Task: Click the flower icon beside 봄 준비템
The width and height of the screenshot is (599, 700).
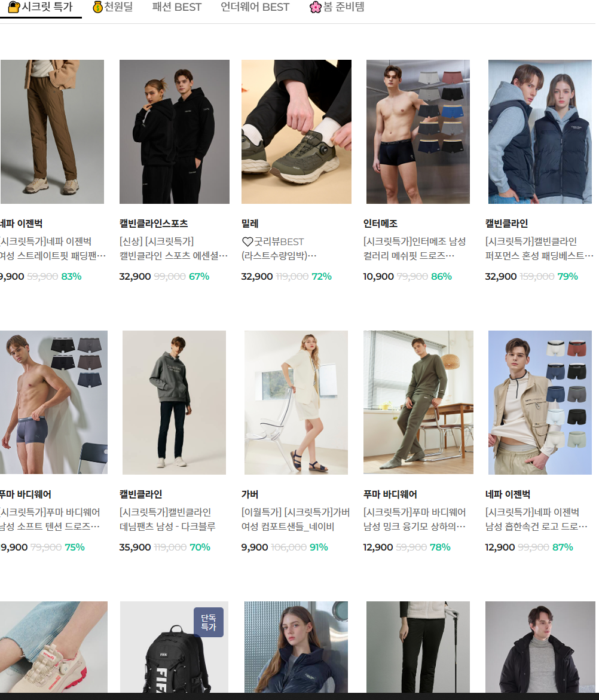Action: pyautogui.click(x=316, y=7)
